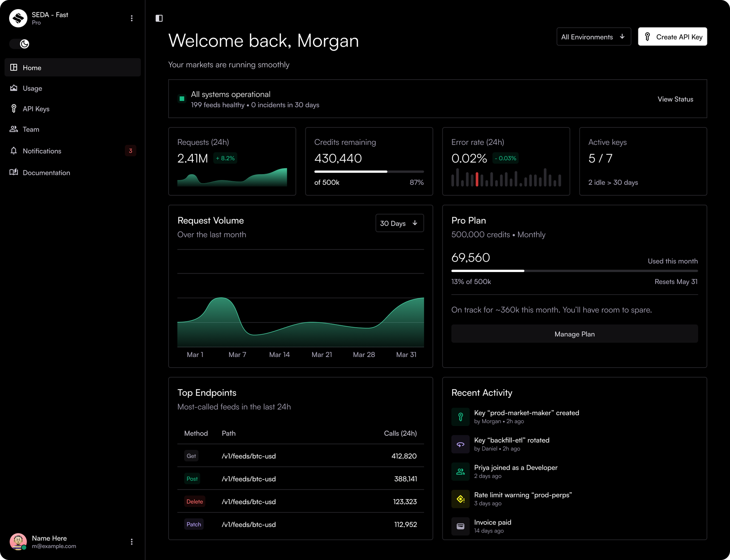Click the people icon for Priya joined
This screenshot has height=560, width=730.
pos(461,471)
